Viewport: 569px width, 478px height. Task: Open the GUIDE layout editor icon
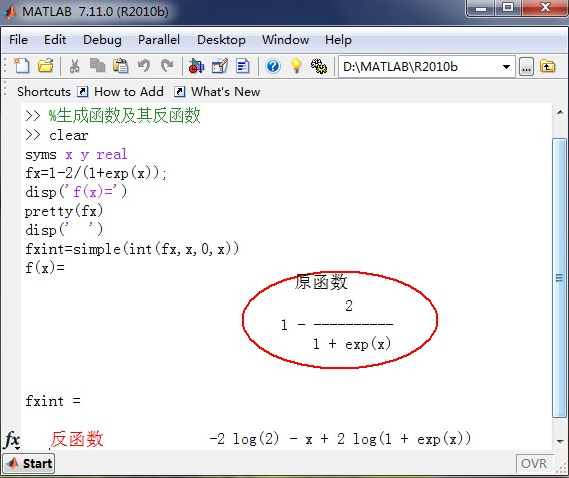click(220, 66)
